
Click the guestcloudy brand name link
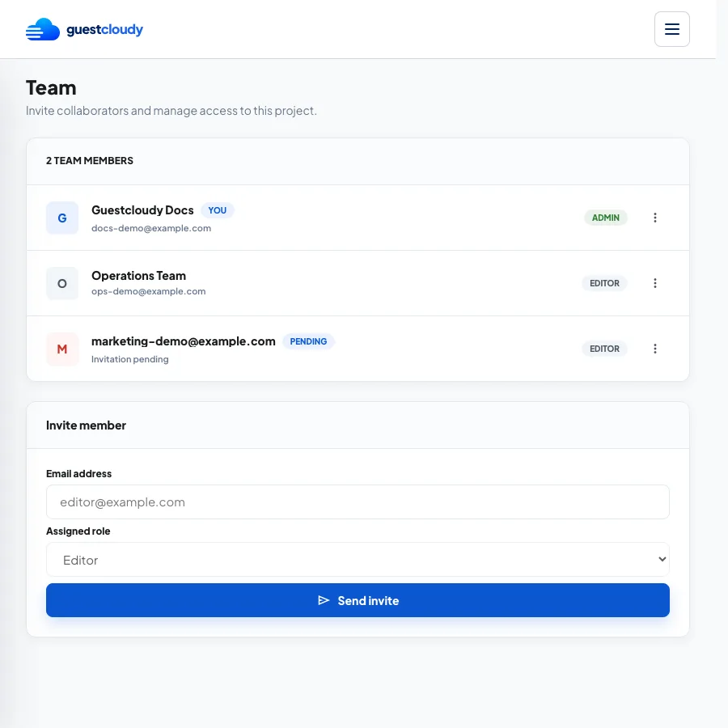tap(105, 30)
